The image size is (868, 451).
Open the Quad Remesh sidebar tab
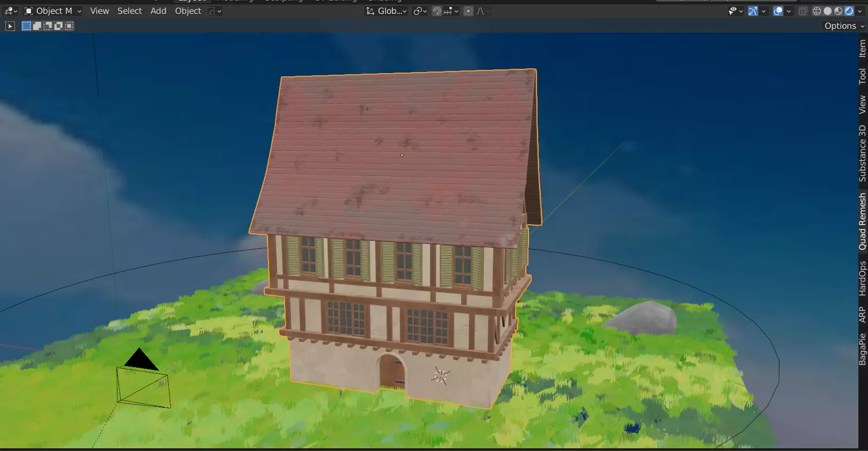pyautogui.click(x=862, y=221)
